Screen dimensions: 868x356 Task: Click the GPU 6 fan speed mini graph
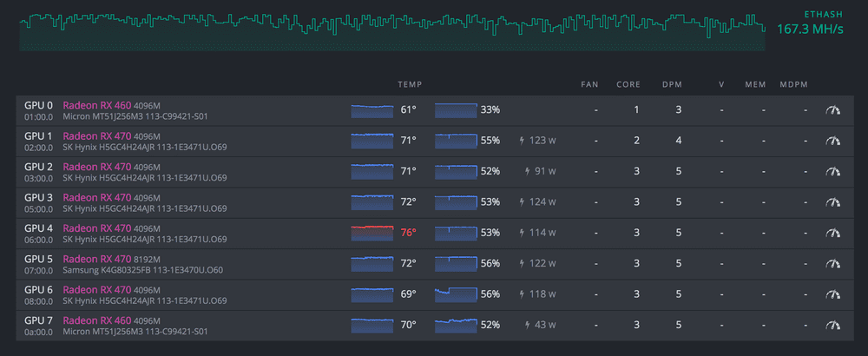[457, 294]
